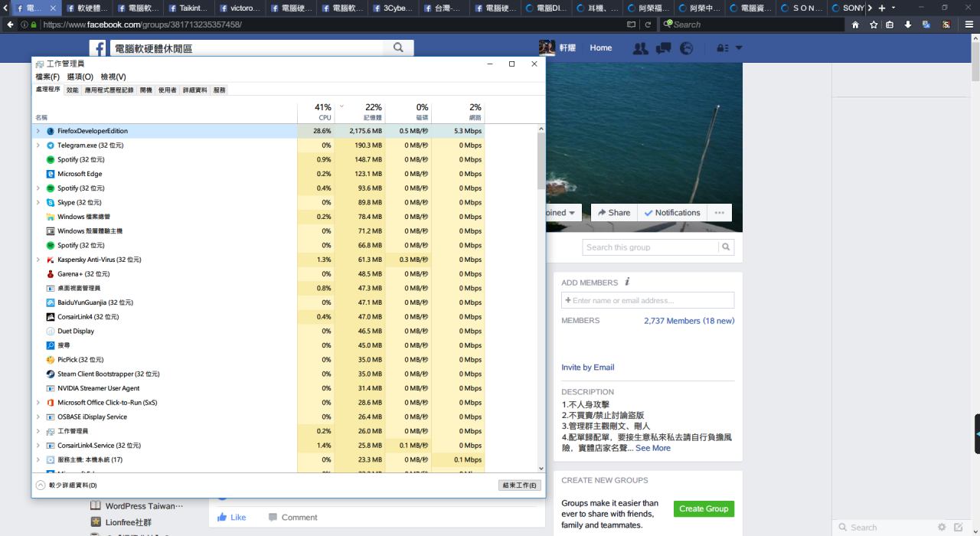The width and height of the screenshot is (980, 536).
Task: Click the Kaspersky Anti-Virus process icon
Action: [x=51, y=260]
